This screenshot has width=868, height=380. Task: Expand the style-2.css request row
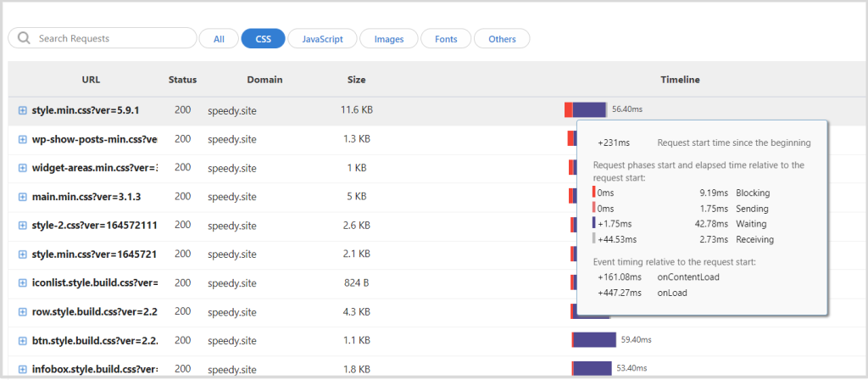click(23, 226)
